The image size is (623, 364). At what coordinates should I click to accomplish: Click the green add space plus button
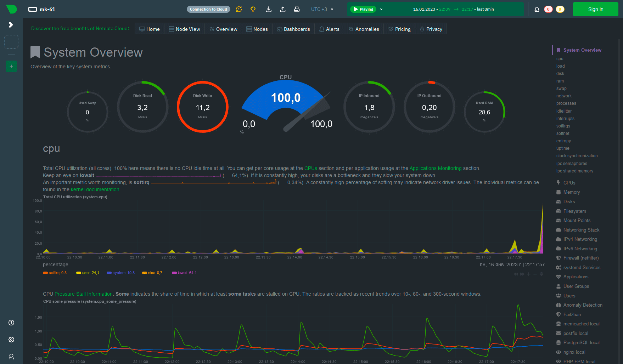pos(11,66)
